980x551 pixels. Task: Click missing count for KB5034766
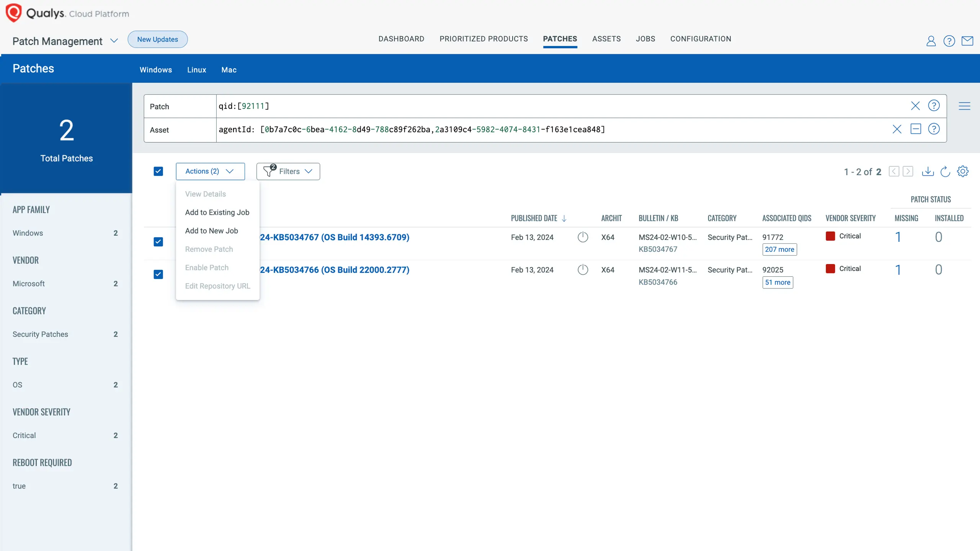[898, 270]
